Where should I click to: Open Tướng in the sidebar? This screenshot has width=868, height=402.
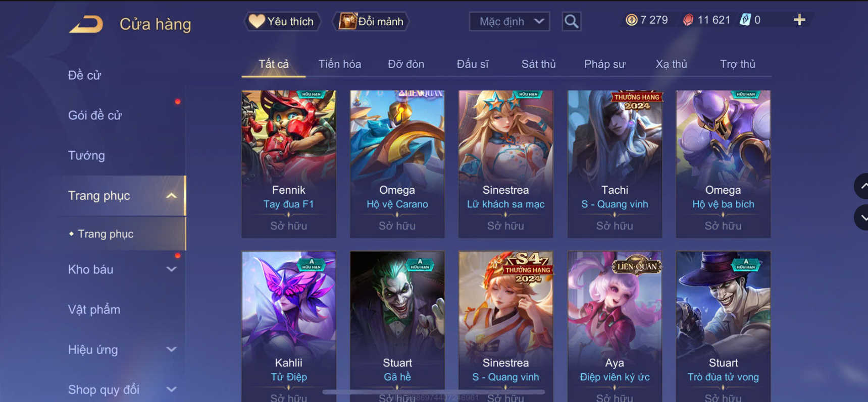86,155
